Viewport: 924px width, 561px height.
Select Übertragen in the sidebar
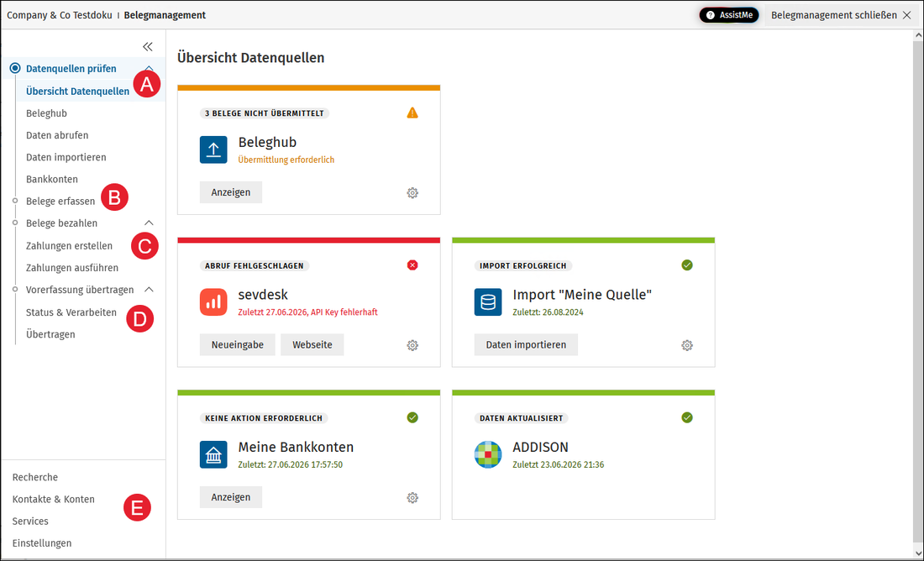[x=50, y=334]
